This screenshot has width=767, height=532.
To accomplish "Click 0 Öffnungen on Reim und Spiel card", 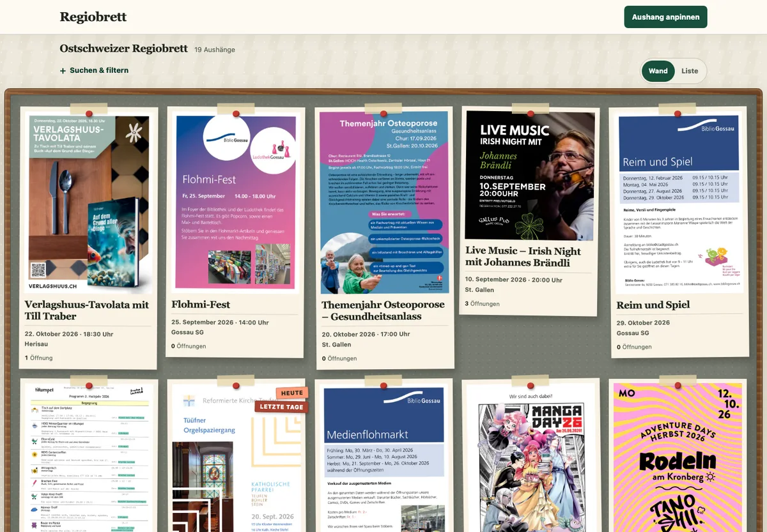I will (x=633, y=347).
